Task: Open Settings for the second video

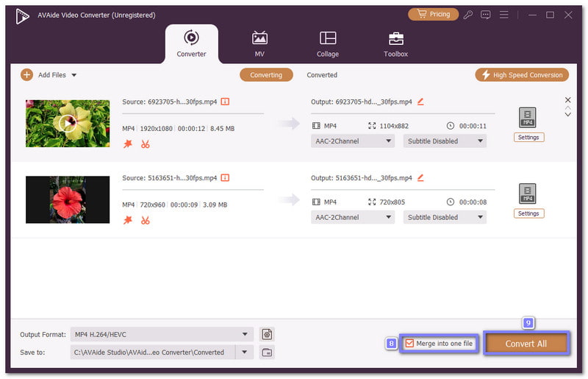Action: pyautogui.click(x=528, y=213)
